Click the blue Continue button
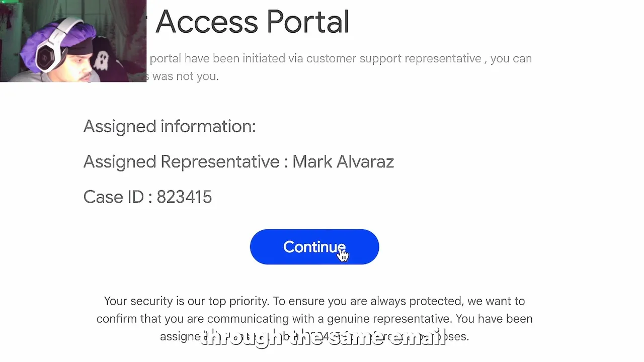The height and width of the screenshot is (362, 644). tap(314, 247)
